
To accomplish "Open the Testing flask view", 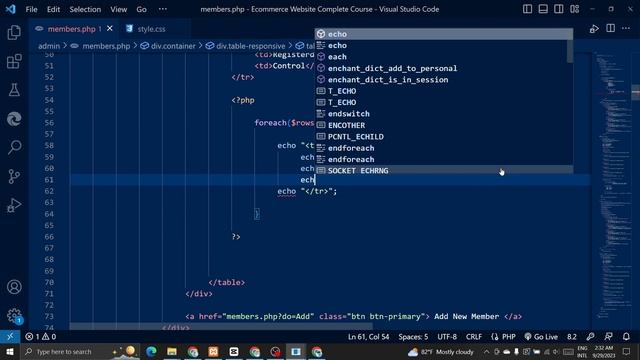I will click(x=14, y=90).
